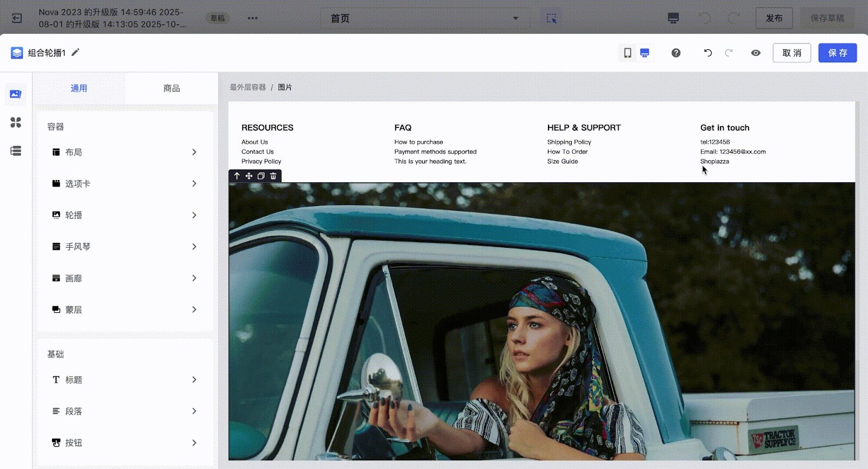This screenshot has height=469, width=868.
Task: Click the help question mark icon
Action: tap(675, 53)
